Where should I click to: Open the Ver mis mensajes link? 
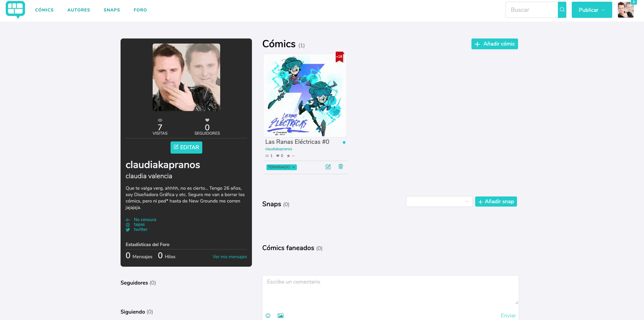point(230,257)
